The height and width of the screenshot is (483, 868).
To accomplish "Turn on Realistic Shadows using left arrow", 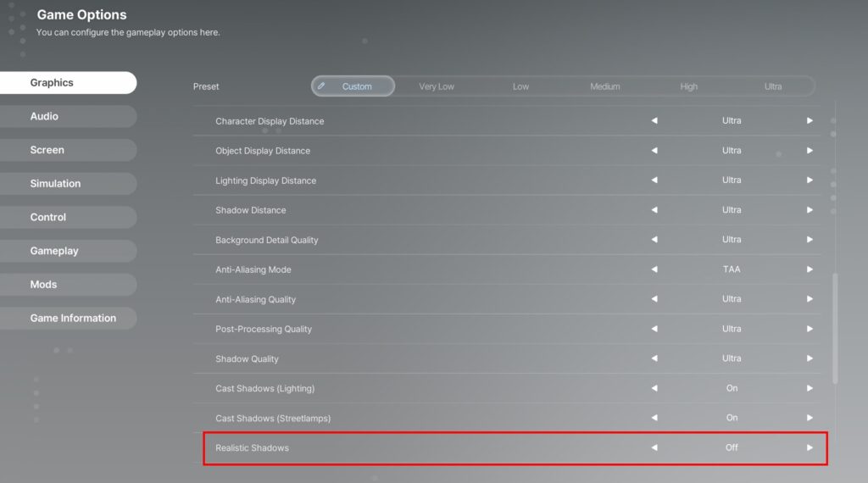I will [x=654, y=447].
